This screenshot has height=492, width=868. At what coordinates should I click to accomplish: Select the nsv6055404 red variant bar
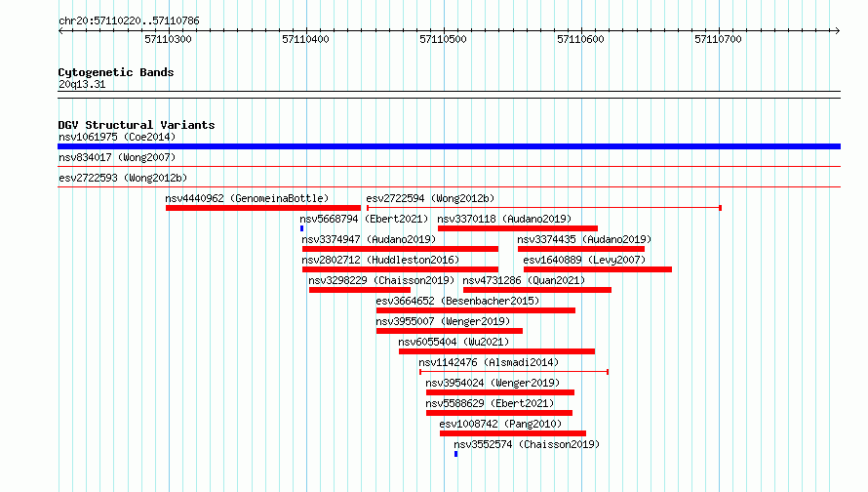point(497,351)
